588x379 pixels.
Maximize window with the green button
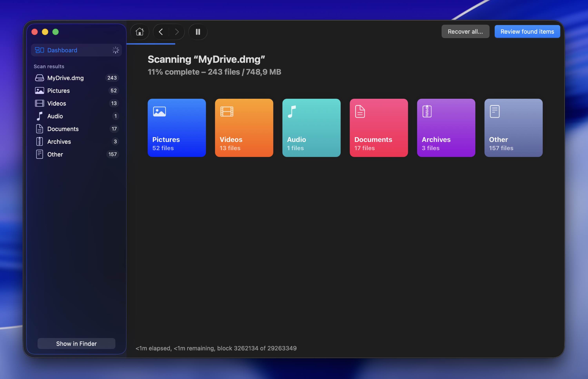click(x=56, y=32)
